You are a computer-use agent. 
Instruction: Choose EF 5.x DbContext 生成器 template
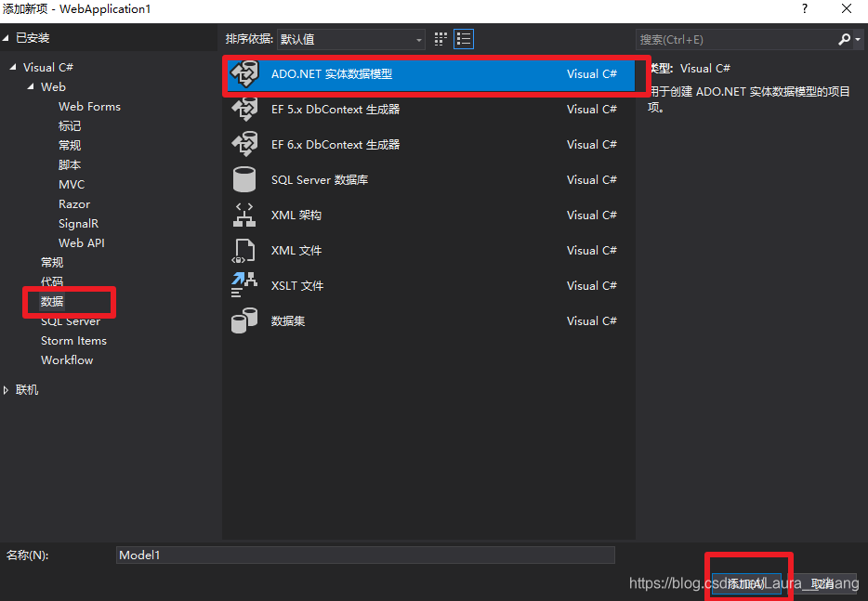pos(430,110)
